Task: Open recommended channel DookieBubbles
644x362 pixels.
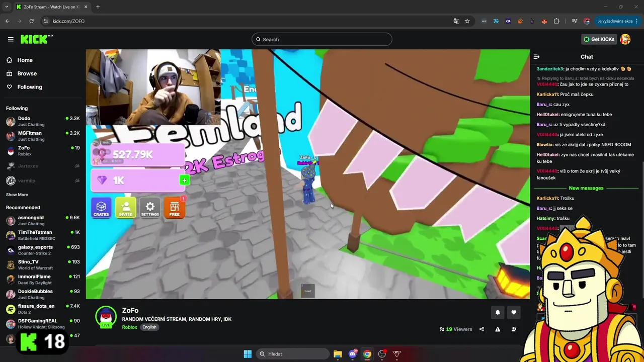Action: coord(43,294)
